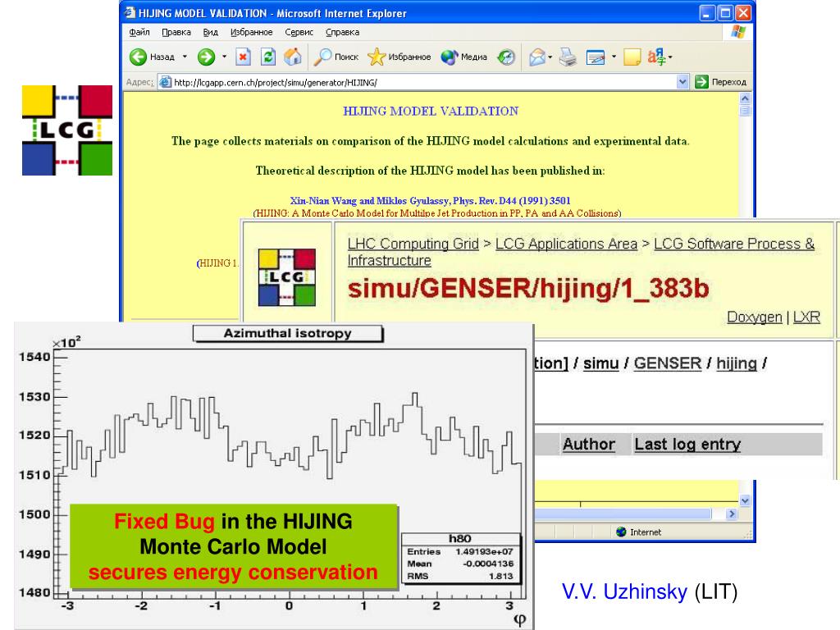The width and height of the screenshot is (840, 630).
Task: Open the Edit button dropdown arrow
Action: tap(614, 57)
